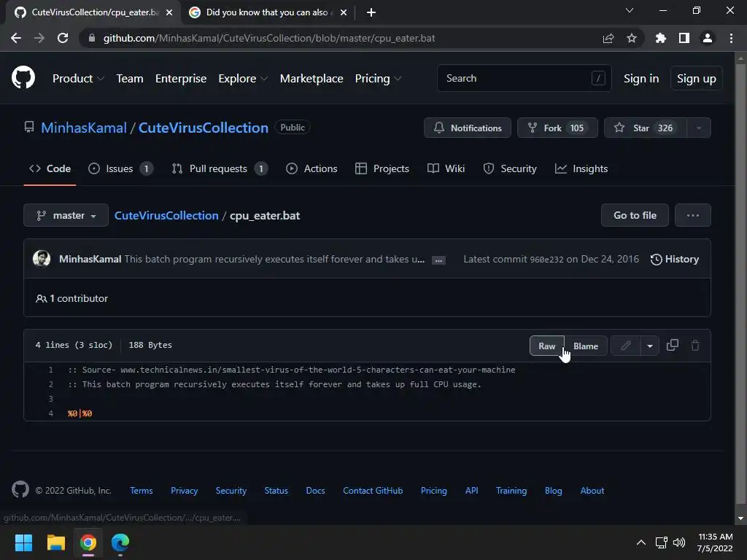Open History of this file

(x=675, y=259)
